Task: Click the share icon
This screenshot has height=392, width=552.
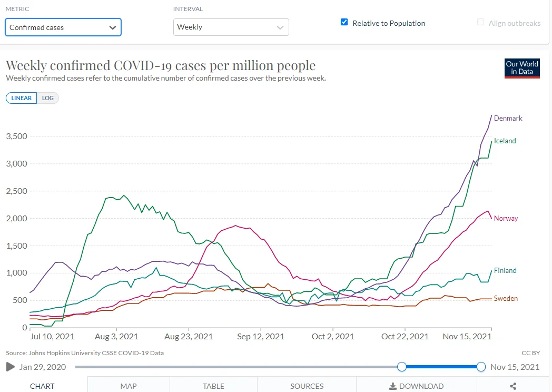Action: [514, 386]
